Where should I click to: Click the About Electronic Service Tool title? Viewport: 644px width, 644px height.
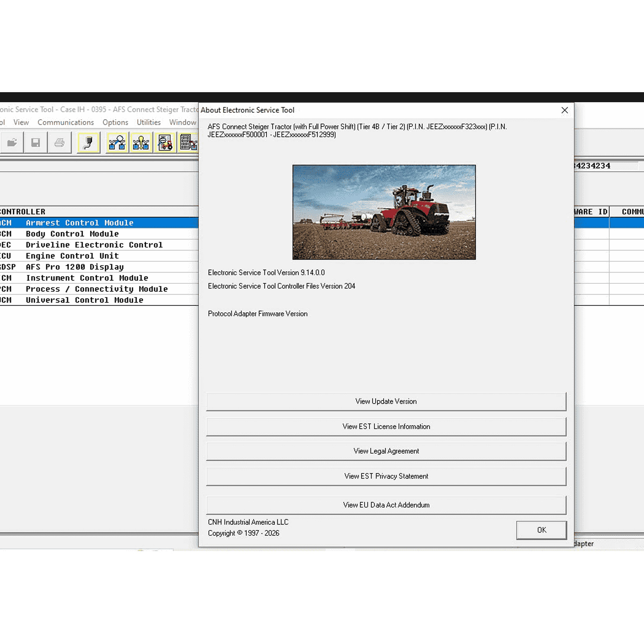pyautogui.click(x=248, y=110)
